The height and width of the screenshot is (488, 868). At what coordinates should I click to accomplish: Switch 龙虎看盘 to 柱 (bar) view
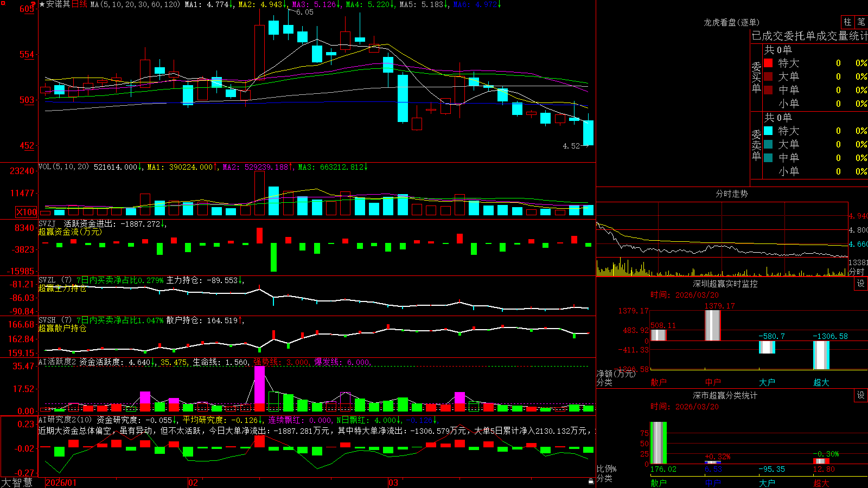click(847, 22)
